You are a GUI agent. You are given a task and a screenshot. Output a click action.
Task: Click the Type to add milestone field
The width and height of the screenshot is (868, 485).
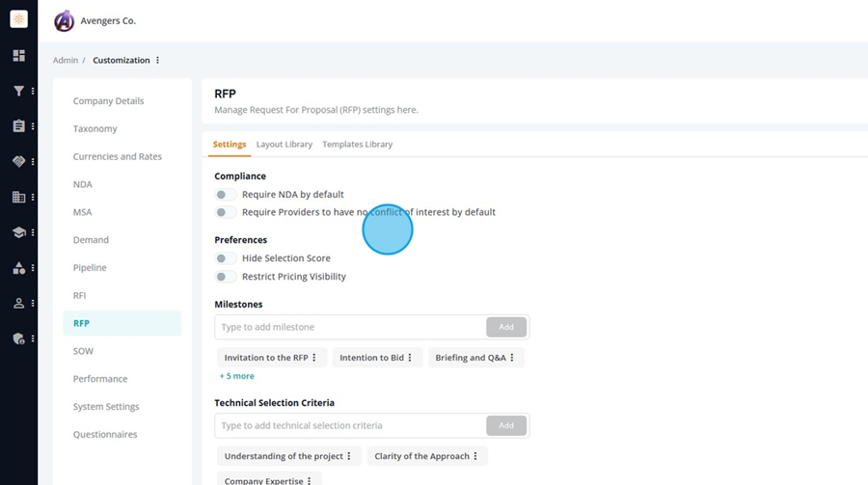(350, 327)
